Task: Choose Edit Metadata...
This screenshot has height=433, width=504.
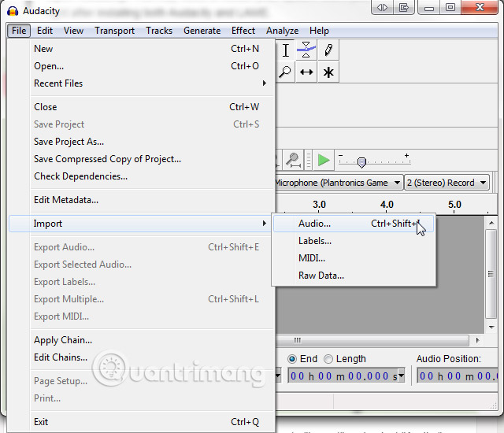Action: click(x=142, y=200)
